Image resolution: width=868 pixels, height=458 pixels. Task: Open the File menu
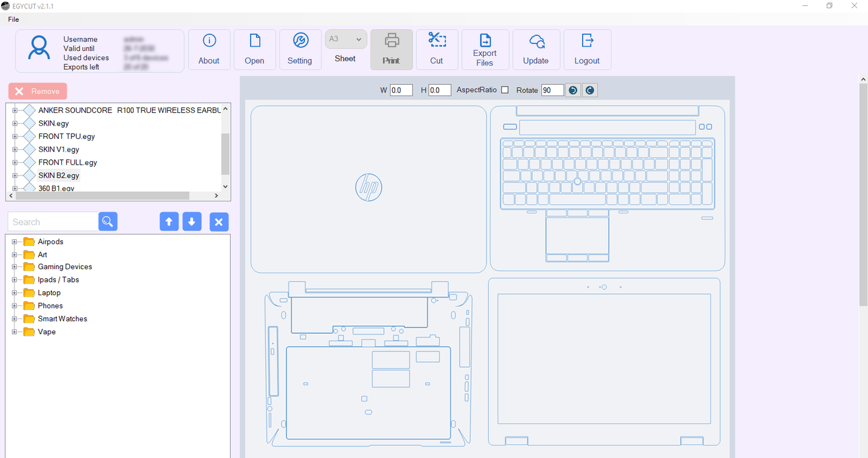tap(13, 19)
